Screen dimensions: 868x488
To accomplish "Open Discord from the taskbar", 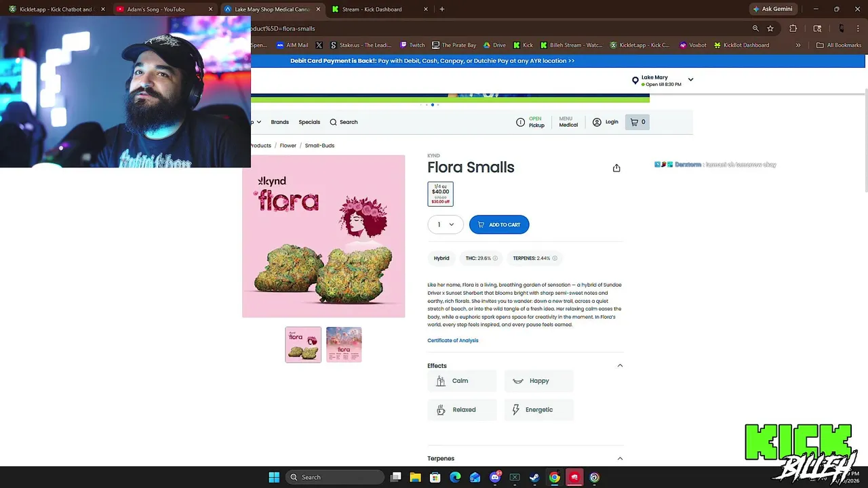I will pos(495,477).
